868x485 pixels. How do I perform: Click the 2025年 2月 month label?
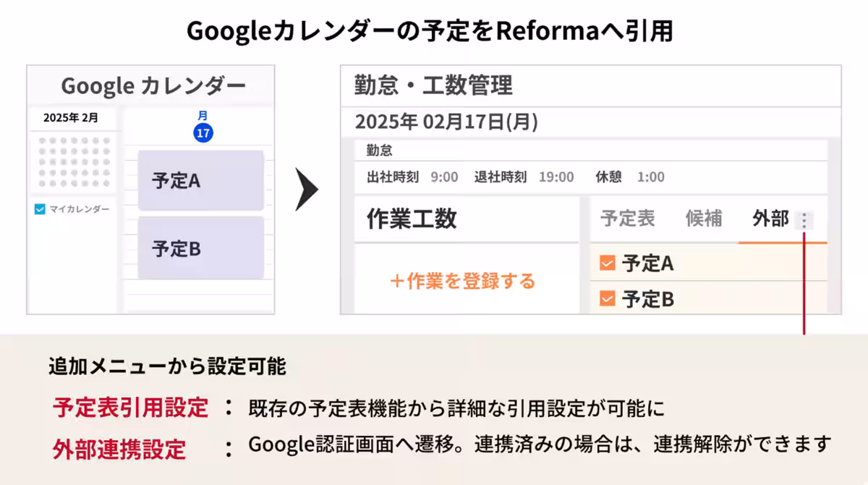point(71,117)
